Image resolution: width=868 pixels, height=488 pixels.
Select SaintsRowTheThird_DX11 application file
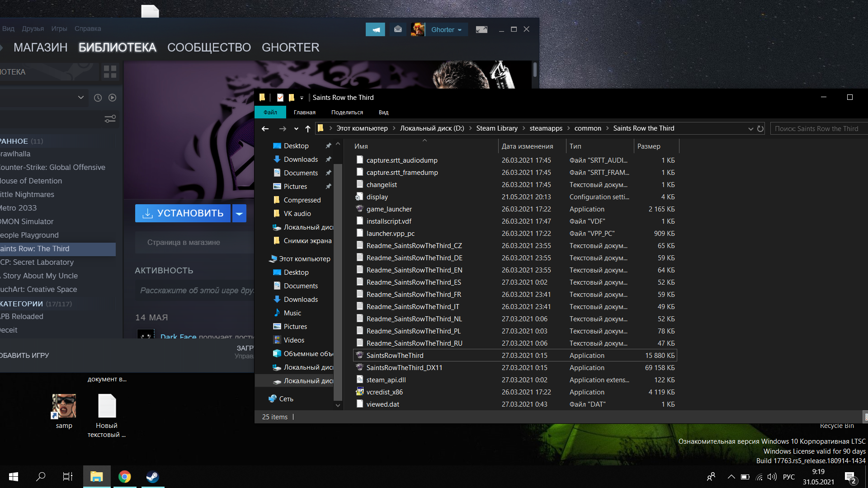(404, 368)
